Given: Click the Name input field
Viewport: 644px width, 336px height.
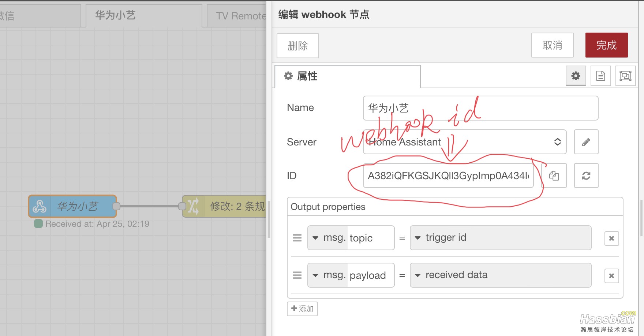Looking at the screenshot, I should [x=481, y=108].
